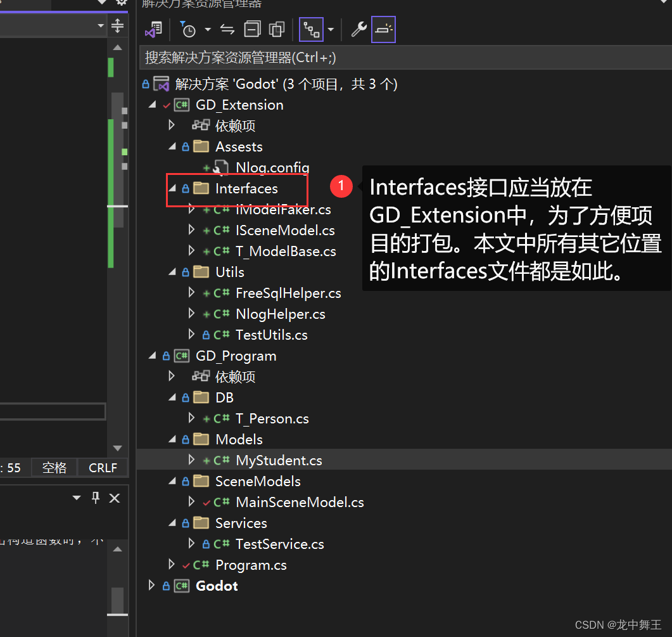Collapse the Assests folder
Viewport: 672px width, 637px height.
click(x=172, y=146)
